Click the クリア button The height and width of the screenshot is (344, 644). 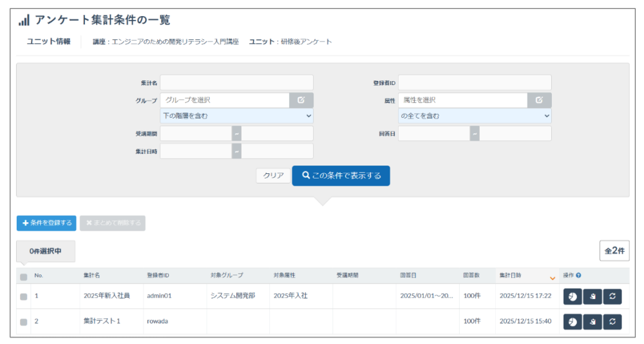pyautogui.click(x=273, y=175)
